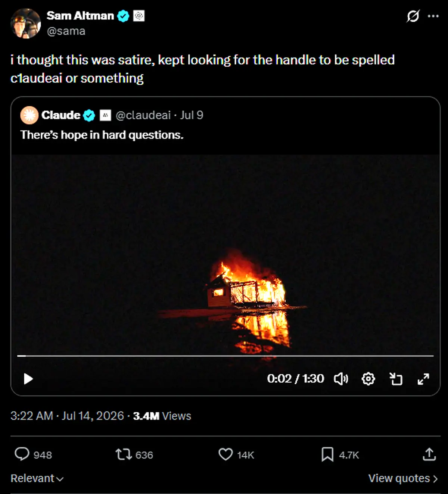
Task: Expand video to fullscreen
Action: (423, 379)
